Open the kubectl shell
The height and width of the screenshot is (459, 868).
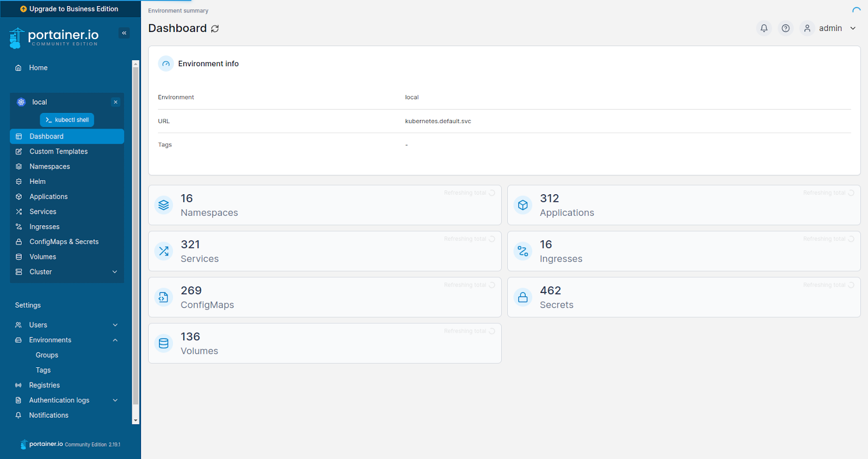(x=67, y=120)
